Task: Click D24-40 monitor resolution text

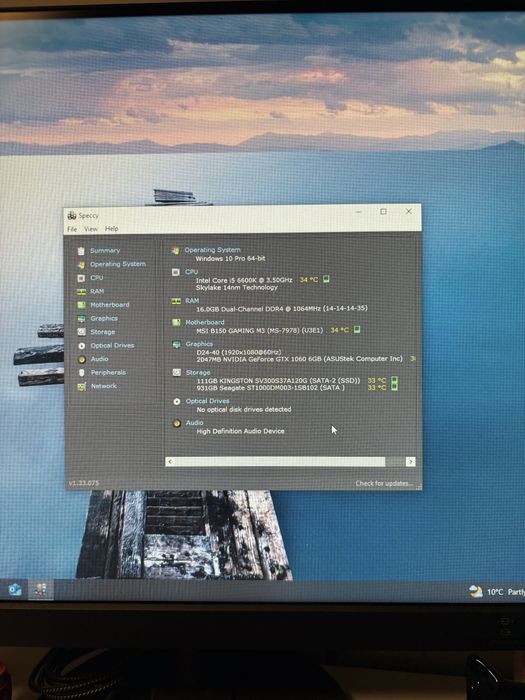Action: click(x=238, y=352)
